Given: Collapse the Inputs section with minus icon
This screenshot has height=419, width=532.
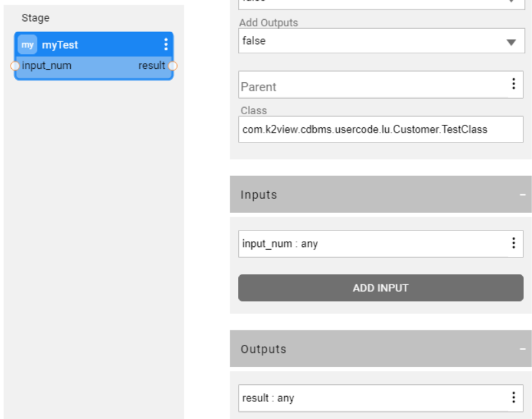Looking at the screenshot, I should click(x=523, y=195).
